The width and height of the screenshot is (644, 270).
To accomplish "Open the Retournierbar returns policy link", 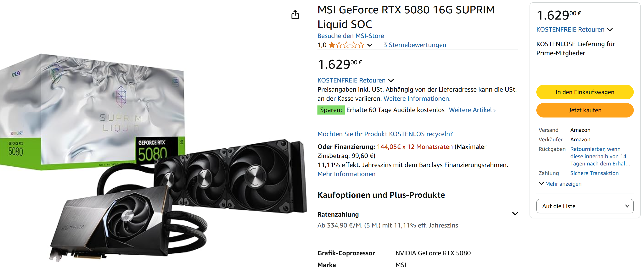I will point(600,156).
